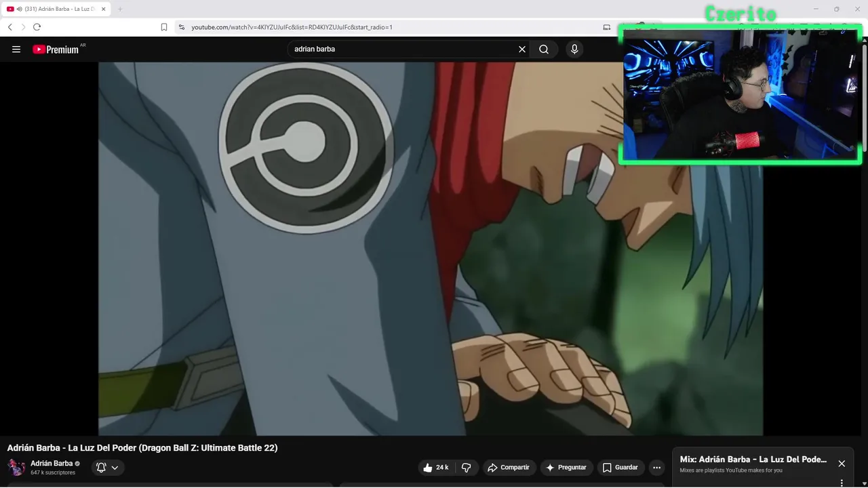Switch to the Adrián Barba tab
This screenshot has height=488, width=868.
tap(58, 9)
